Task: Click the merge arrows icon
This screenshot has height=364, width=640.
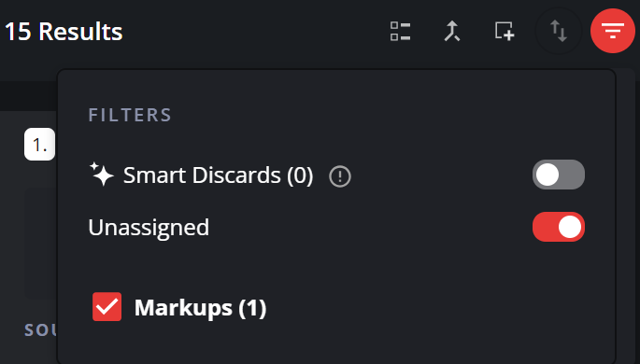Action: click(452, 32)
